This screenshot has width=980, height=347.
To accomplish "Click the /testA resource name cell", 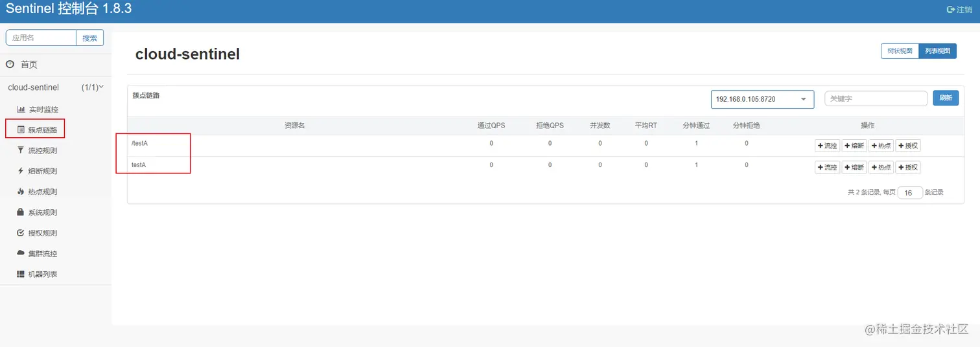I will pos(139,143).
